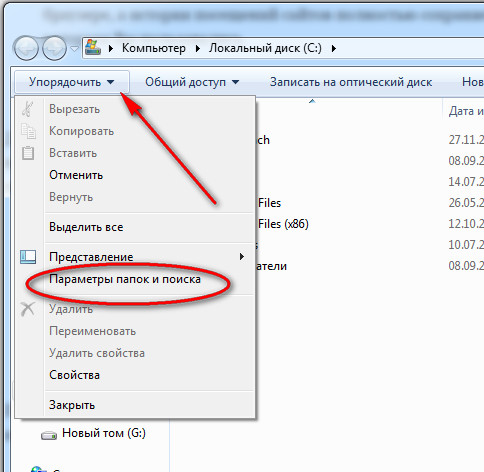The image size is (484, 472).
Task: Select Новый том (G:) in navigation pane
Action: [x=104, y=433]
